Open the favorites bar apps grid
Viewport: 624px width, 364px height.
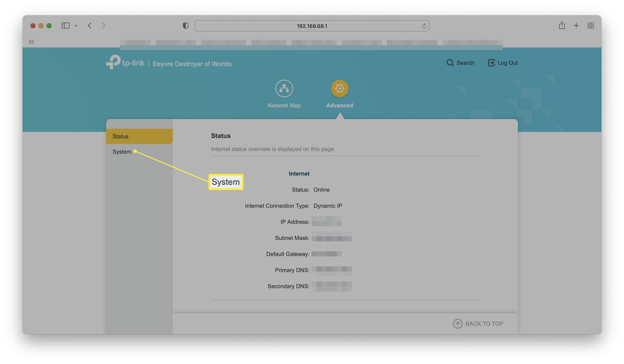pyautogui.click(x=32, y=42)
